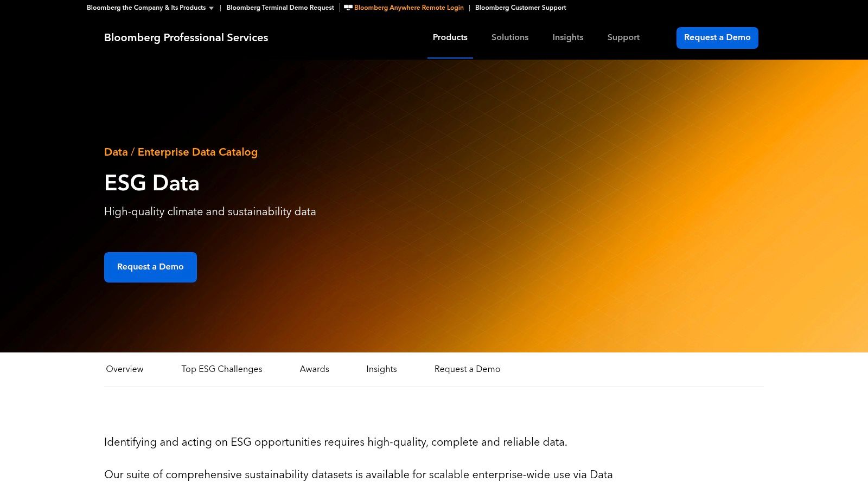
Task: Open Bloomberg Anywhere Remote Login link
Action: [409, 8]
